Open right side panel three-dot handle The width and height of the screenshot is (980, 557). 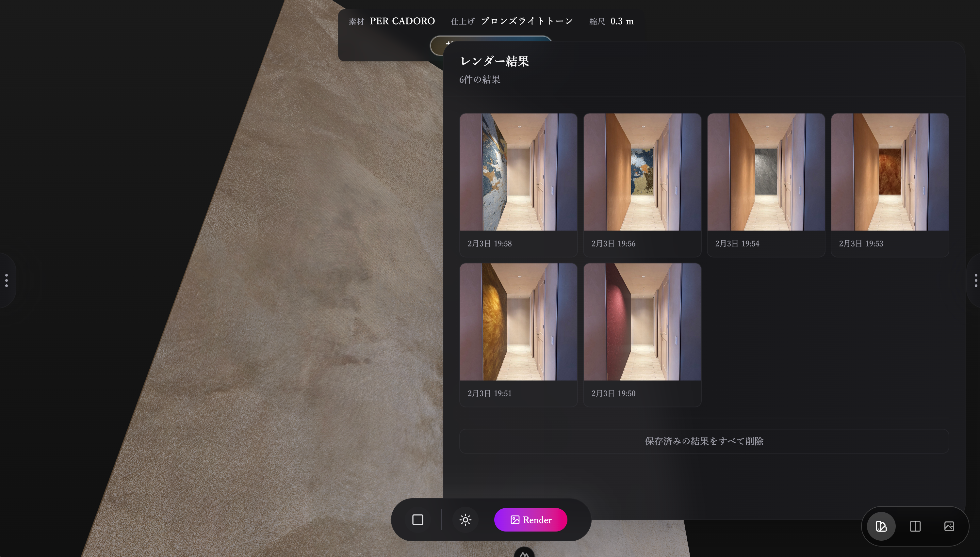coord(975,280)
